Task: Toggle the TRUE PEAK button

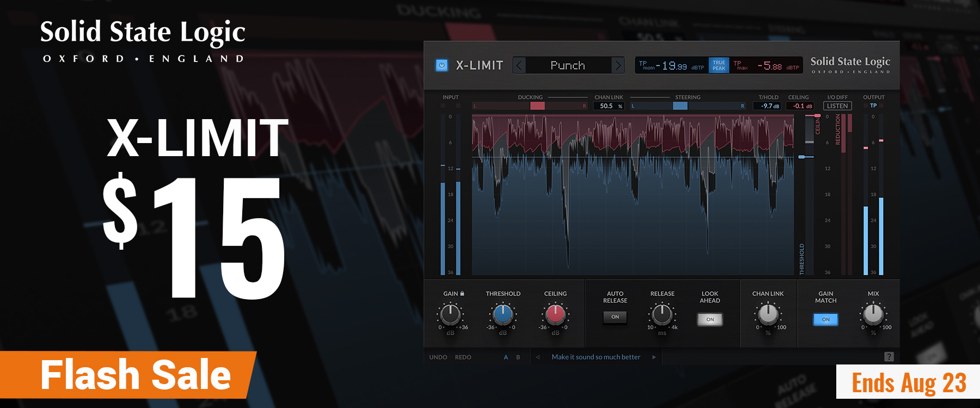Action: [719, 65]
